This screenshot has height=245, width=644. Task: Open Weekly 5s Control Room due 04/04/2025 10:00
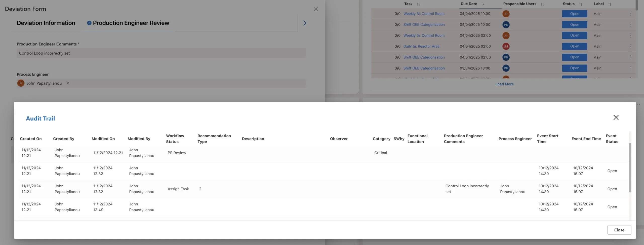(x=424, y=14)
